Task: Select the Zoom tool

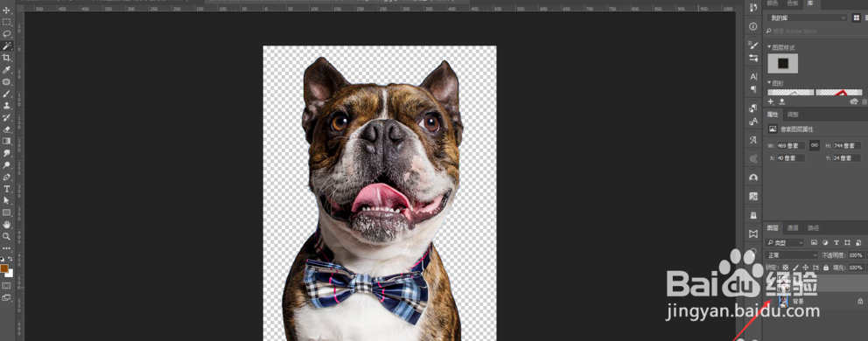Action: (x=7, y=236)
